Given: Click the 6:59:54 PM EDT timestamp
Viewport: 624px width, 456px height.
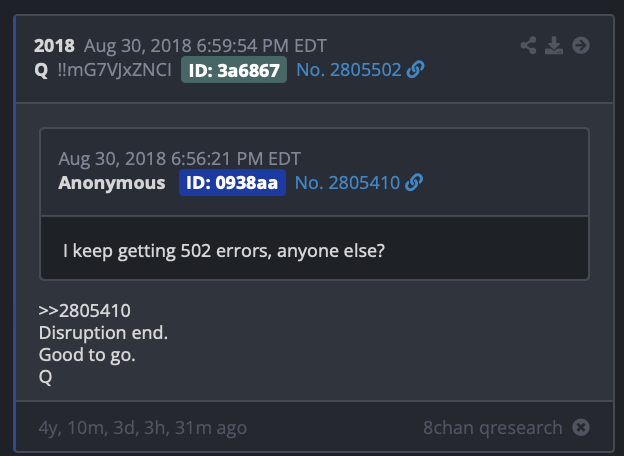Looking at the screenshot, I should point(261,46).
